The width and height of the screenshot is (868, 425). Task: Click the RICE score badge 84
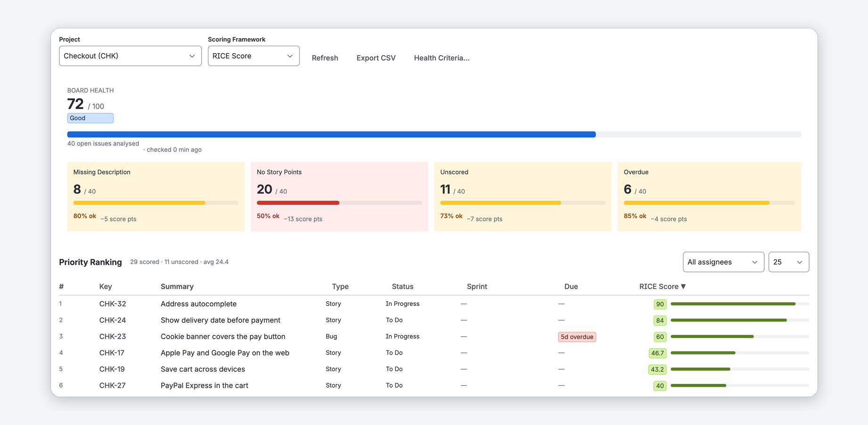click(660, 320)
